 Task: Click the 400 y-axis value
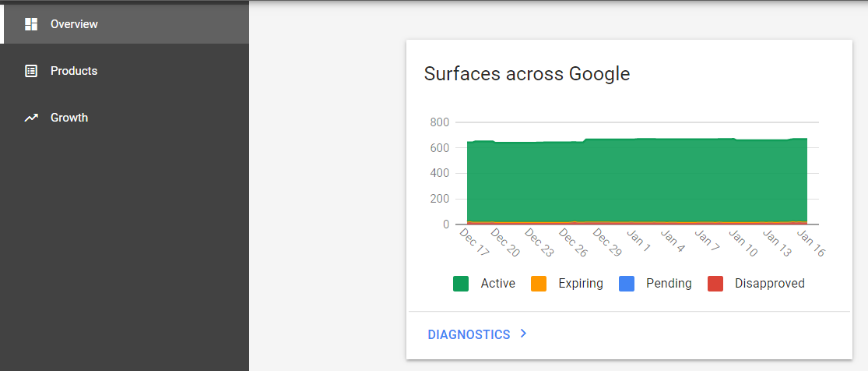(439, 173)
